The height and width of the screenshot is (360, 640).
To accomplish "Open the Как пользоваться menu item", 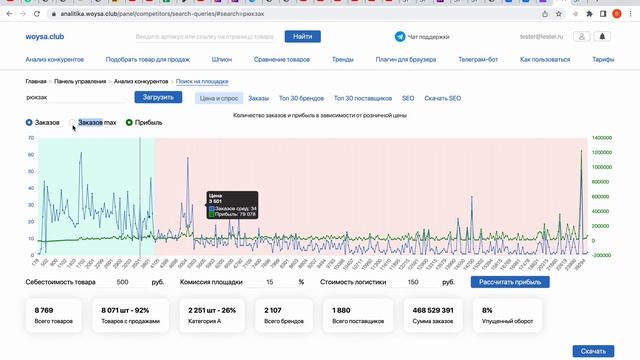I will click(545, 60).
